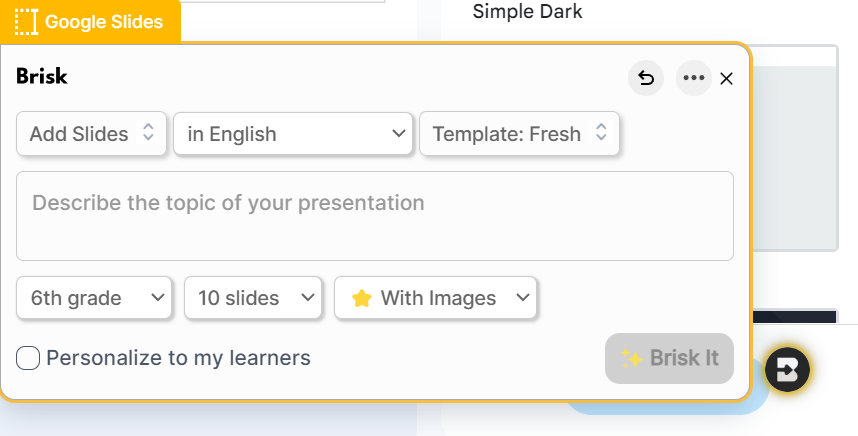Select the theme thumbnail under Simple Dark

(794, 150)
